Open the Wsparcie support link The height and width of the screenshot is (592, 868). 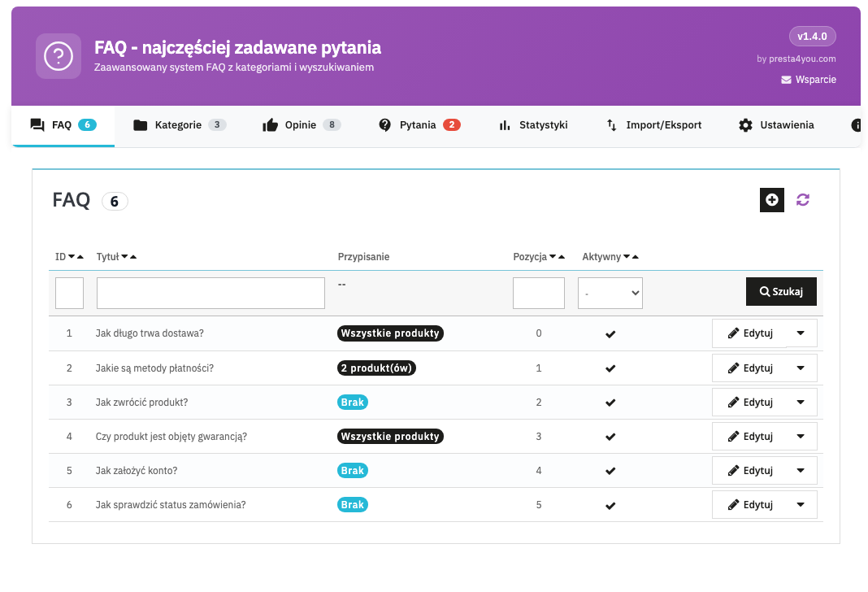click(809, 80)
